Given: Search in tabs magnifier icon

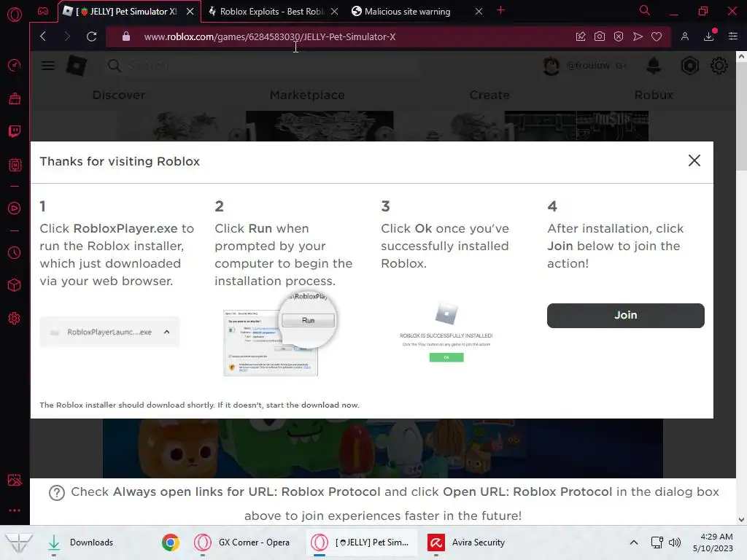Looking at the screenshot, I should pos(645,10).
